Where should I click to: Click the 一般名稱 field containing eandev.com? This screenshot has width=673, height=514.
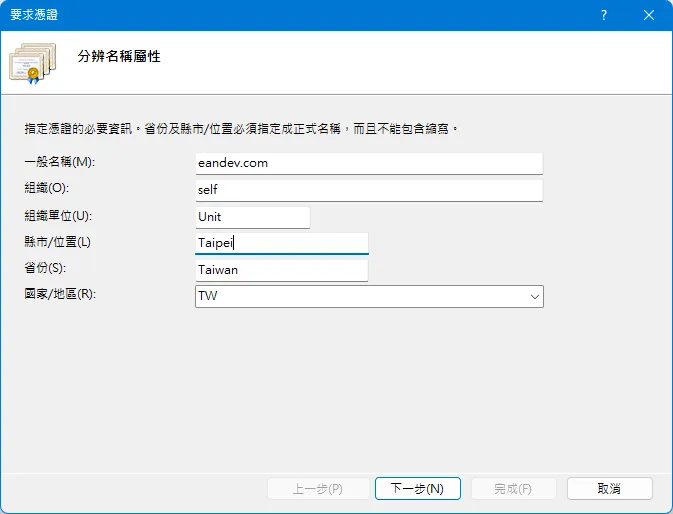369,163
